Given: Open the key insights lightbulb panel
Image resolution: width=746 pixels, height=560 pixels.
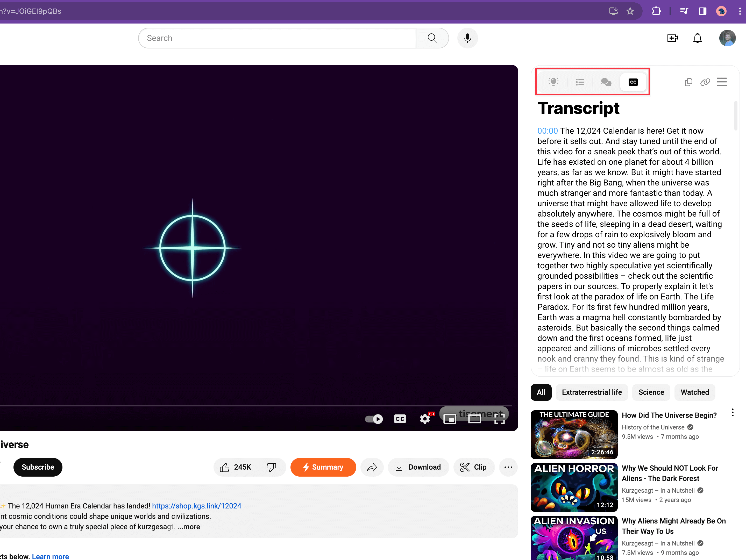Looking at the screenshot, I should 553,82.
